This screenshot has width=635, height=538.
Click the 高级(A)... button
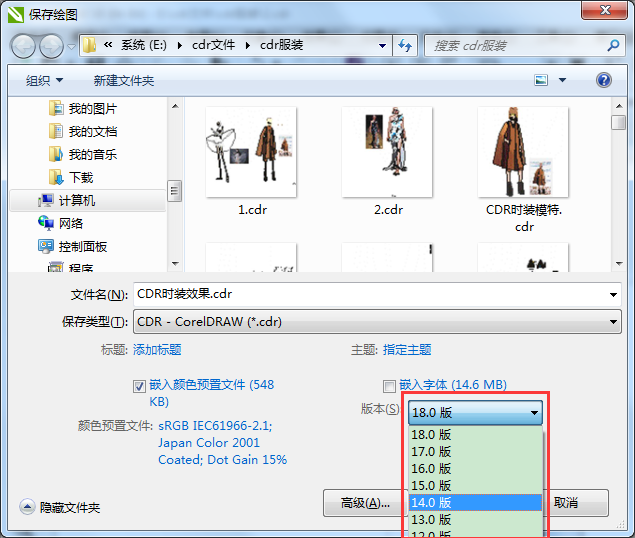364,503
